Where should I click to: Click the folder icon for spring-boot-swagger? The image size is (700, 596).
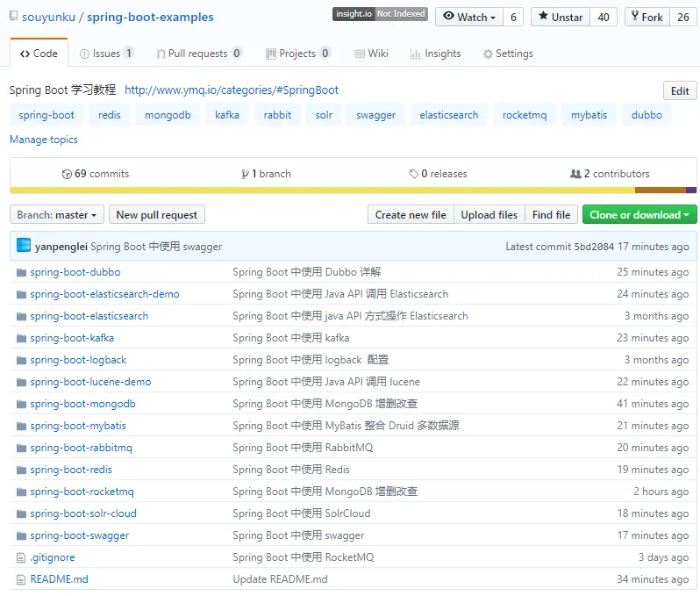pos(21,535)
